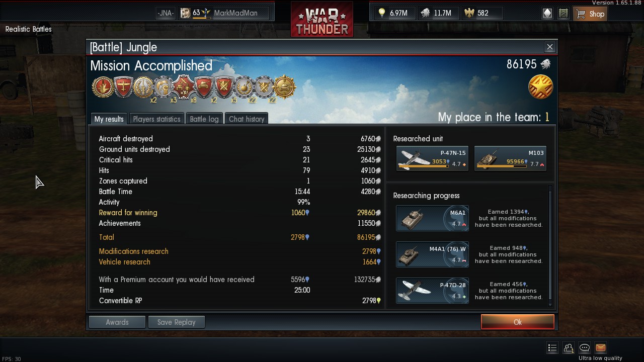Open the contacts/friends icon
644x362 pixels.
569,347
